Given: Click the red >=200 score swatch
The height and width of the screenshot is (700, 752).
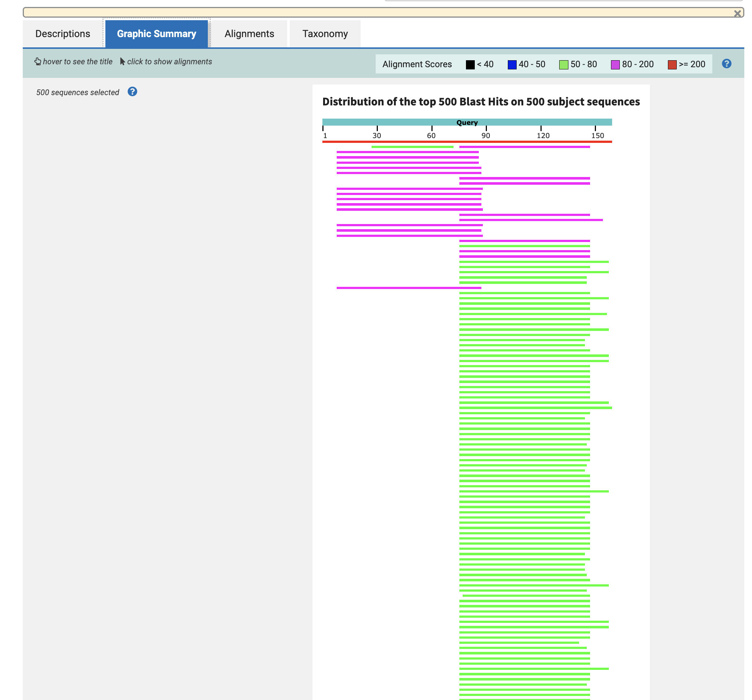Looking at the screenshot, I should (x=672, y=65).
